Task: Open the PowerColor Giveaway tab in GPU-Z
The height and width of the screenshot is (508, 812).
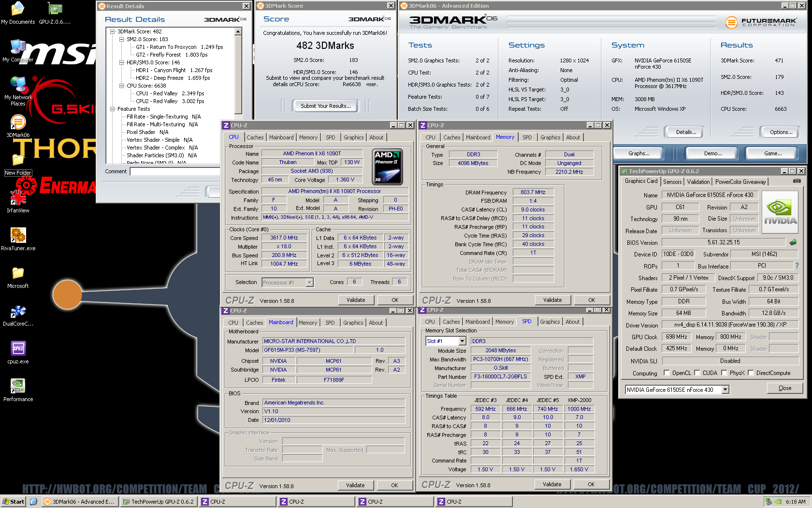Action: [740, 182]
